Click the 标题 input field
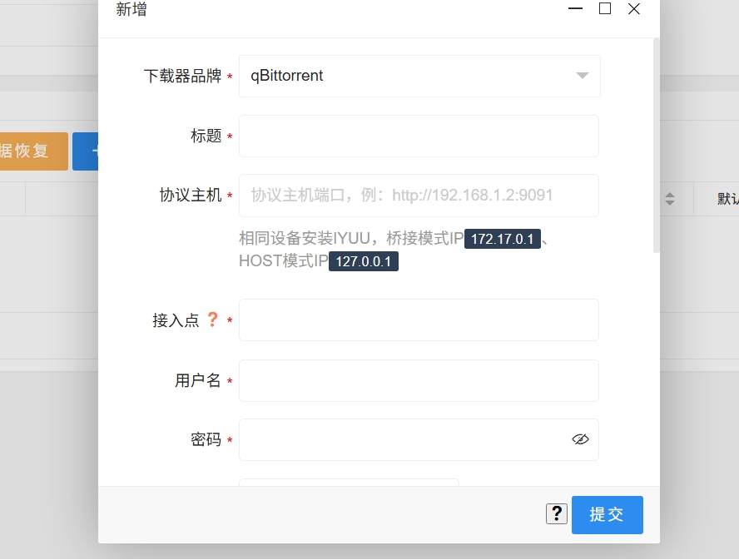The height and width of the screenshot is (560, 739). [x=419, y=136]
